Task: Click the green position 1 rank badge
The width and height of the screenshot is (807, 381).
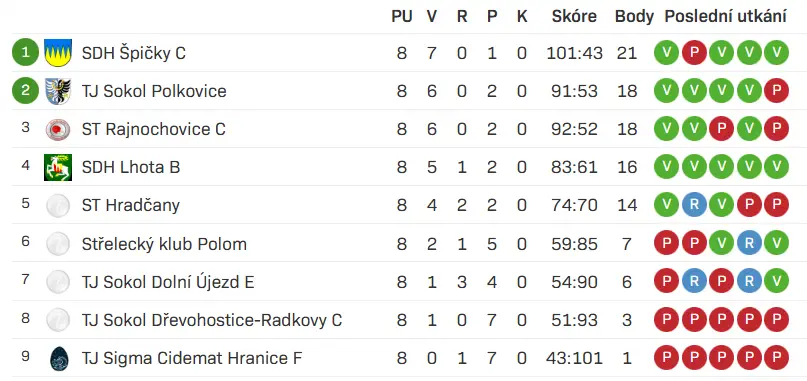Action: tap(25, 53)
